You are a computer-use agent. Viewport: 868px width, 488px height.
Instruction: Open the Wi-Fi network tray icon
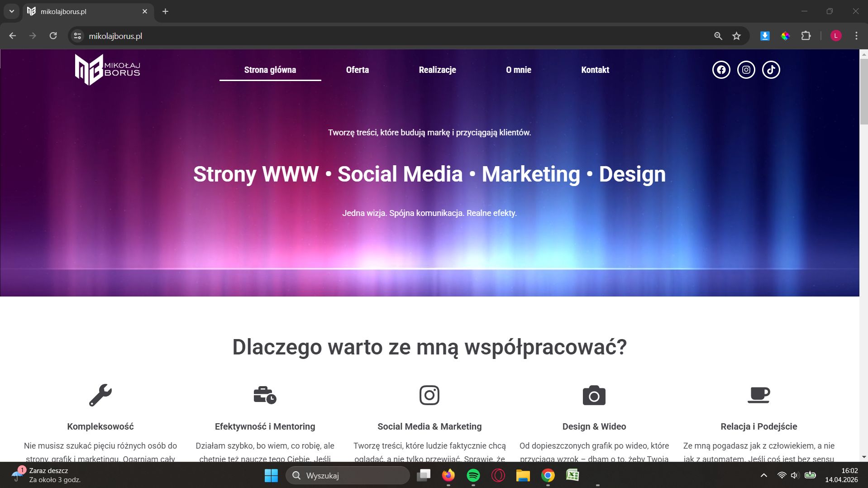(782, 475)
